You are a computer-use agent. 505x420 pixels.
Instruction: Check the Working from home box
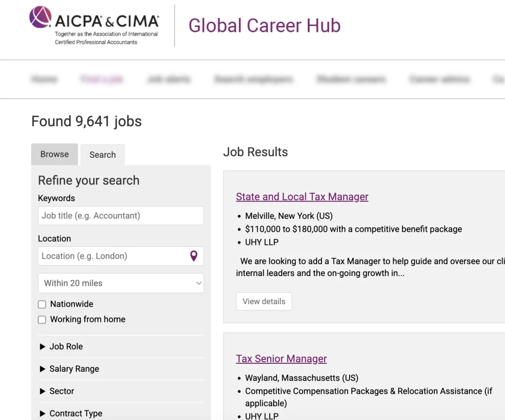pos(42,319)
